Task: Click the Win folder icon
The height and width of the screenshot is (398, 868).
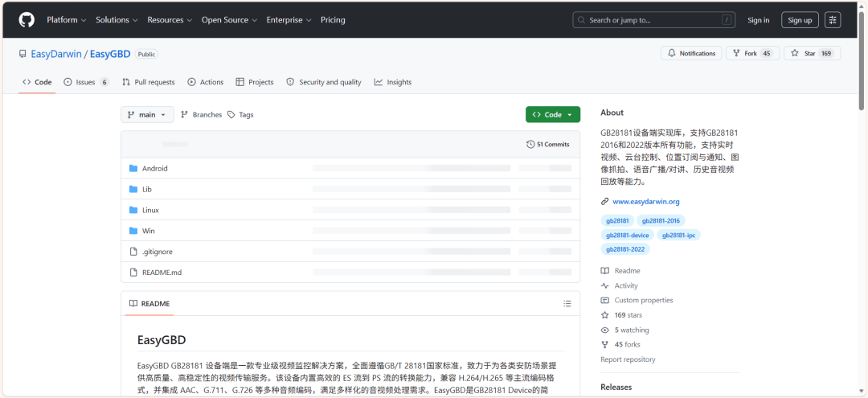Action: [133, 231]
